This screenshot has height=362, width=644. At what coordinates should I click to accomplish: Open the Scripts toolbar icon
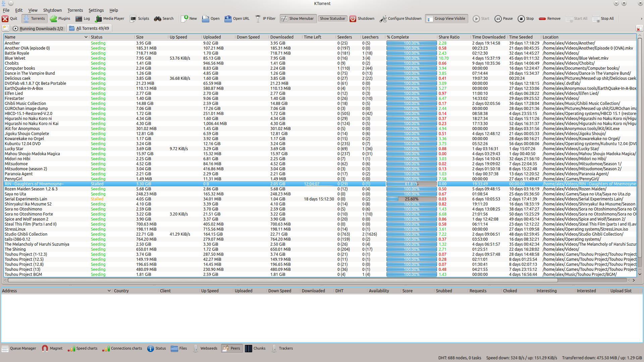click(140, 19)
